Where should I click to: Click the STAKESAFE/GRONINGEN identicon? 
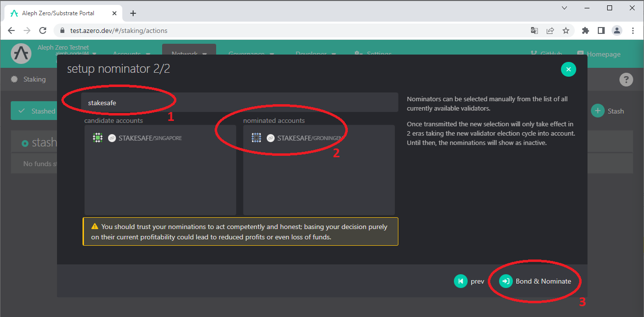tap(256, 138)
